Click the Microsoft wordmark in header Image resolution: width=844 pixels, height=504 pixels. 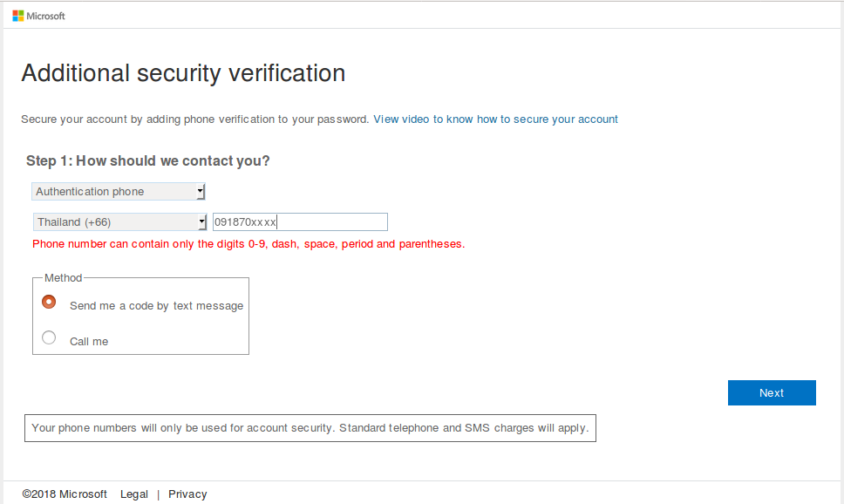coord(46,16)
